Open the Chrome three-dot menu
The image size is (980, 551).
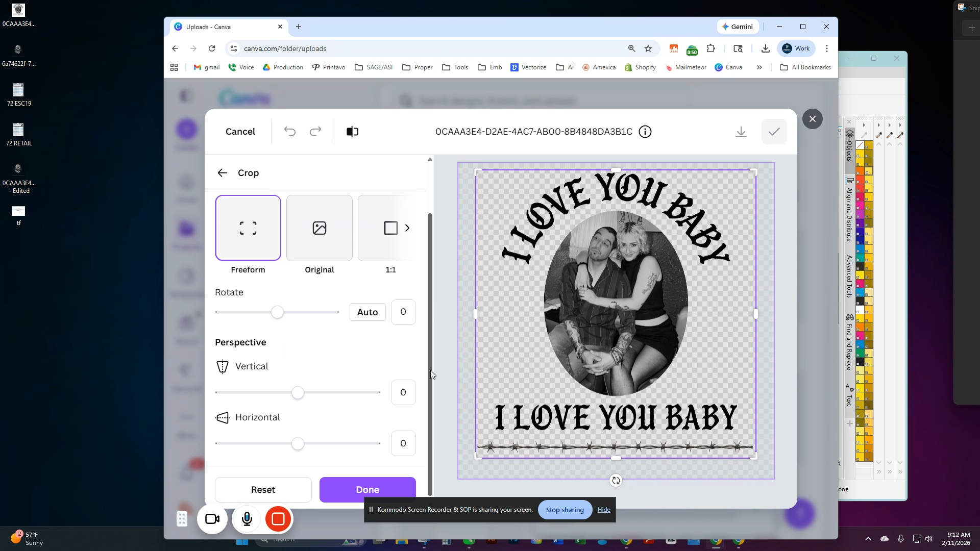[x=827, y=48]
